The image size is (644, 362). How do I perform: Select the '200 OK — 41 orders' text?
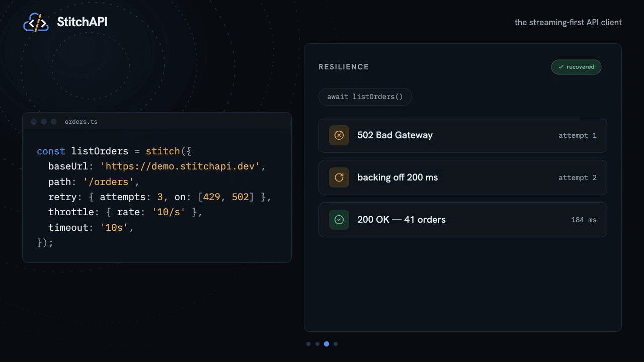pyautogui.click(x=401, y=220)
